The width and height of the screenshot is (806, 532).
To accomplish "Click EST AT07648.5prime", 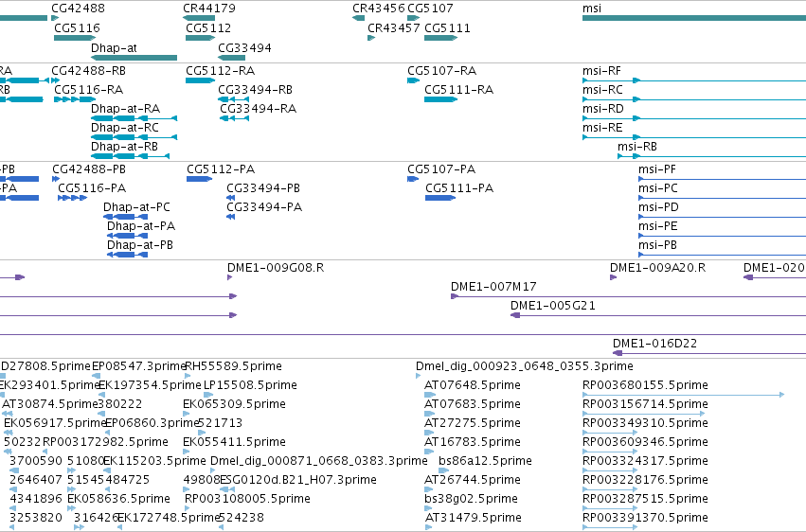I will click(x=430, y=395).
